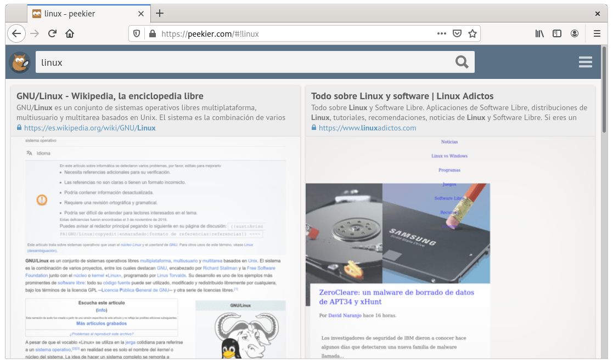The image size is (613, 364).
Task: Click the Peekier owl logo
Action: [x=20, y=62]
